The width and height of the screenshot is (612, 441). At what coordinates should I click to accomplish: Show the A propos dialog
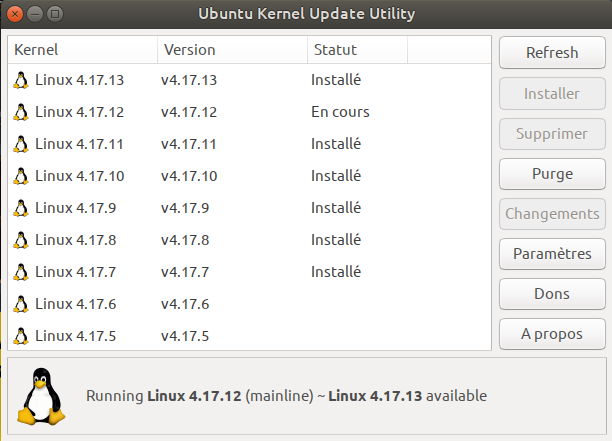click(x=552, y=334)
